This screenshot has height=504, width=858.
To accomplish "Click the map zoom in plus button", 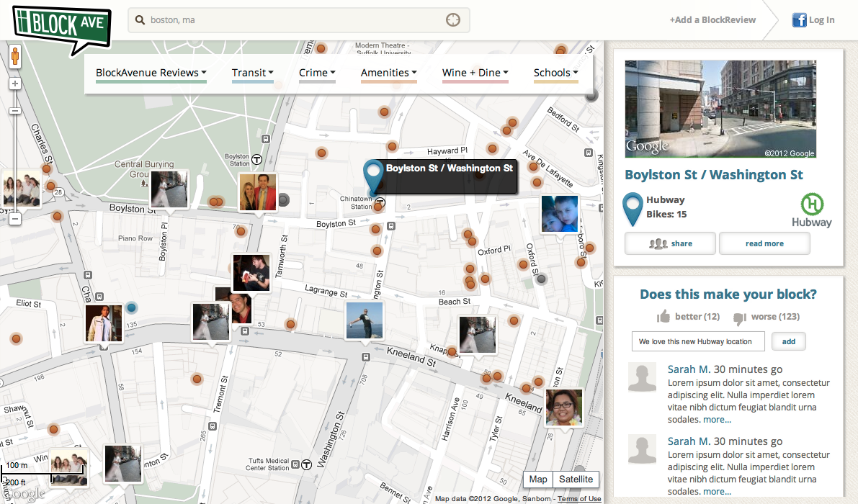I will coord(14,84).
